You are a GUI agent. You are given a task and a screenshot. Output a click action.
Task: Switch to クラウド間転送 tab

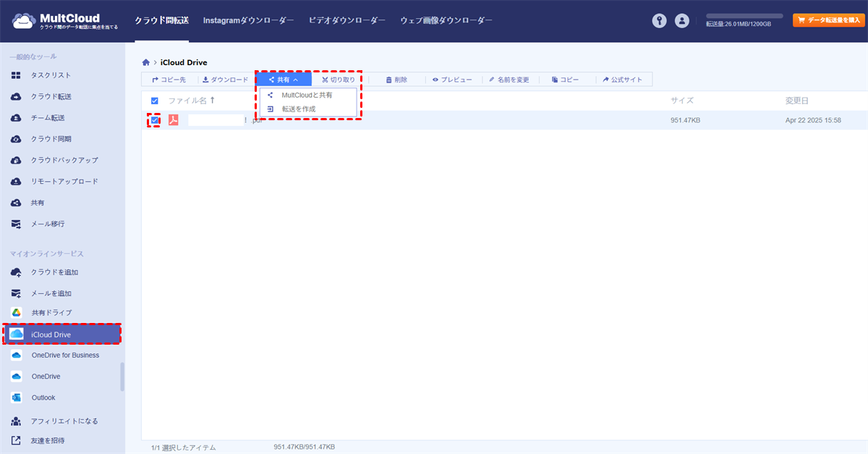[x=162, y=21]
